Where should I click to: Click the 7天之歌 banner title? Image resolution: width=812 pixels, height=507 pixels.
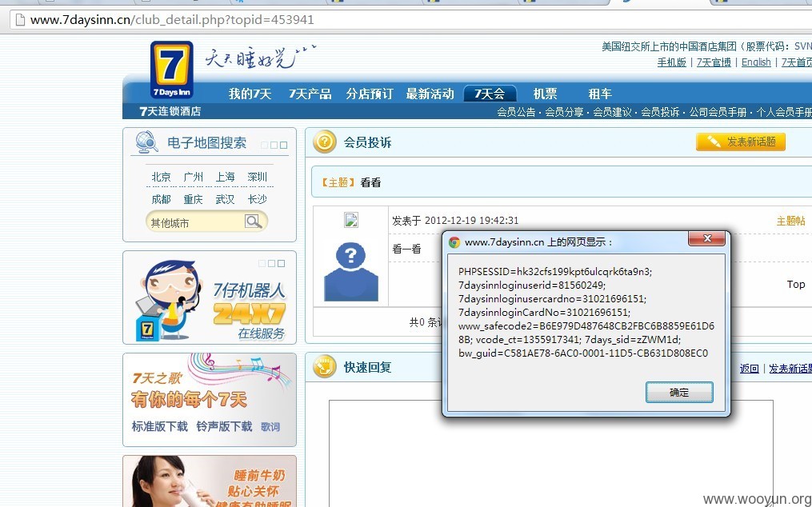156,378
